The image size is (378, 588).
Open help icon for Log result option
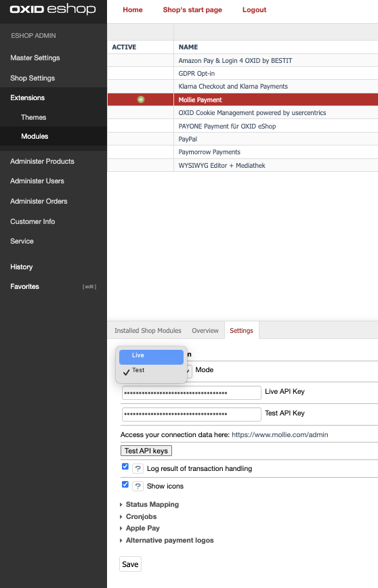(138, 468)
